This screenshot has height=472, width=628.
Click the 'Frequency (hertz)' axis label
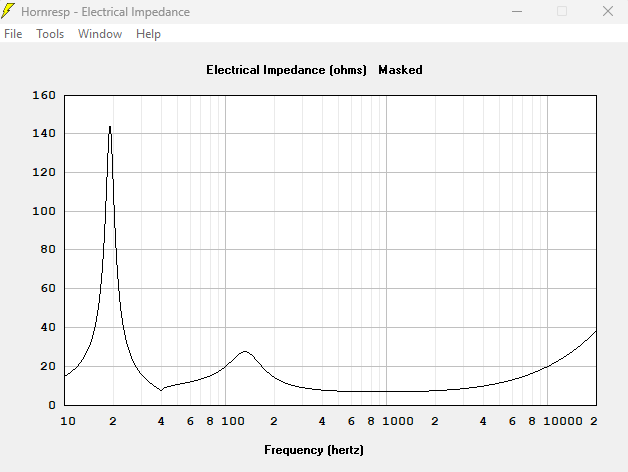[314, 450]
